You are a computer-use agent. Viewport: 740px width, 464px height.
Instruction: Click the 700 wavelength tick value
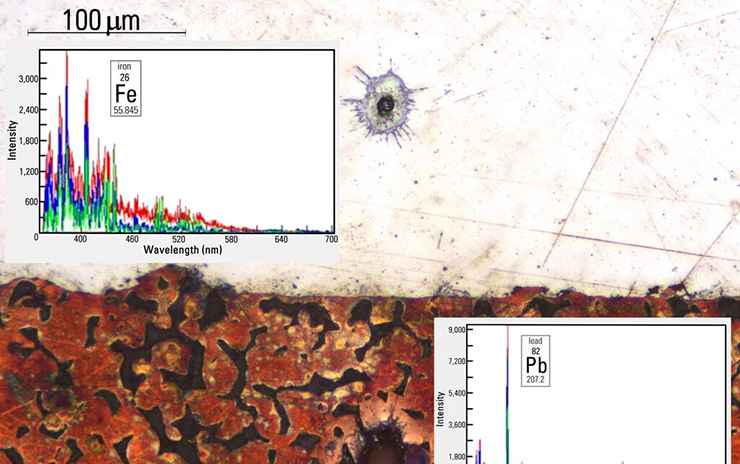click(x=331, y=239)
